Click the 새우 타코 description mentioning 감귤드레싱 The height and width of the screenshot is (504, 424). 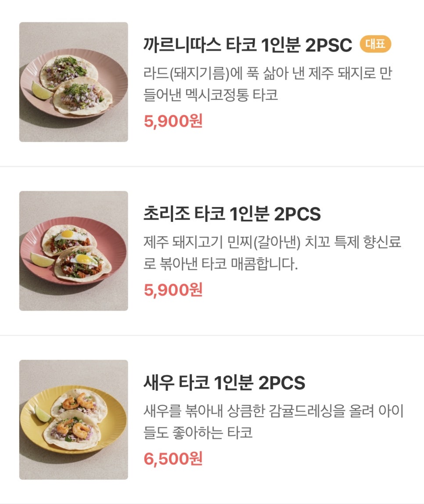point(273,422)
